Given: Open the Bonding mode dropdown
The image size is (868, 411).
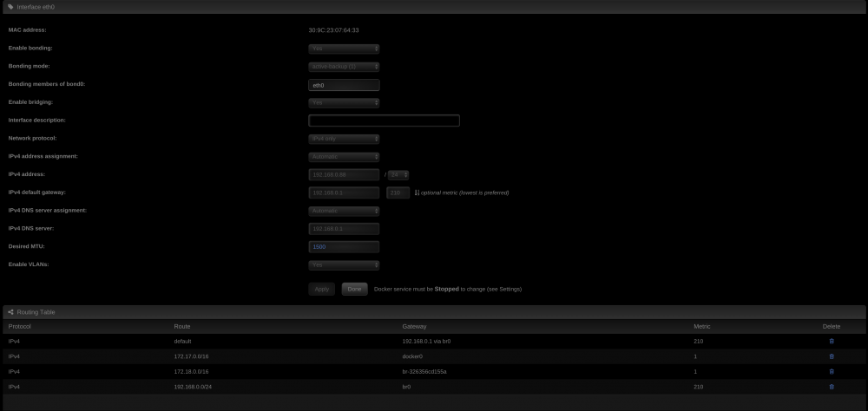Looking at the screenshot, I should (x=344, y=67).
